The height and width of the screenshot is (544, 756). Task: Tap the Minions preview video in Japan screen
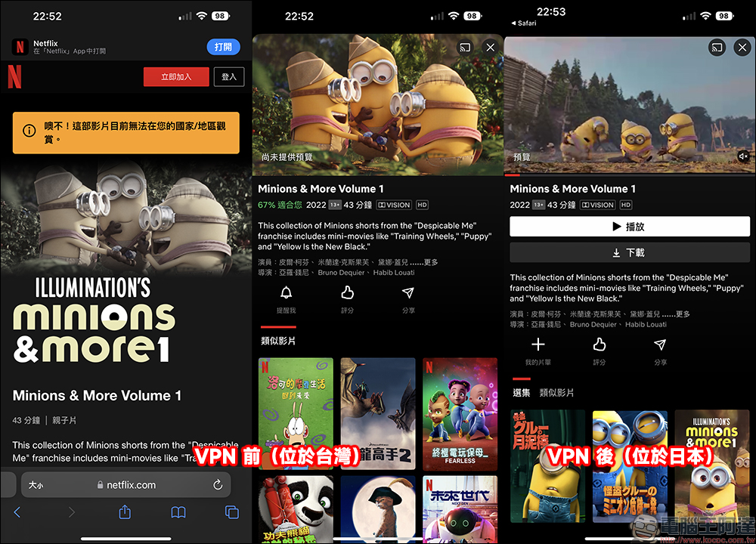630,106
